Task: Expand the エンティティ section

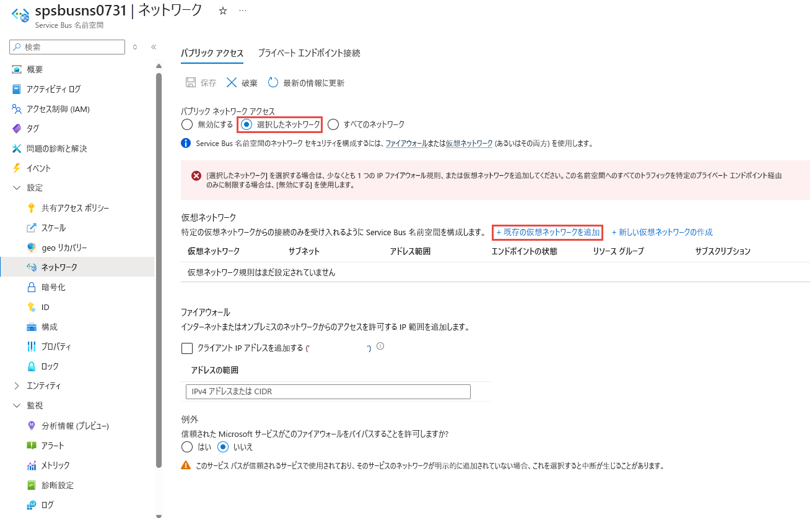Action: click(17, 386)
